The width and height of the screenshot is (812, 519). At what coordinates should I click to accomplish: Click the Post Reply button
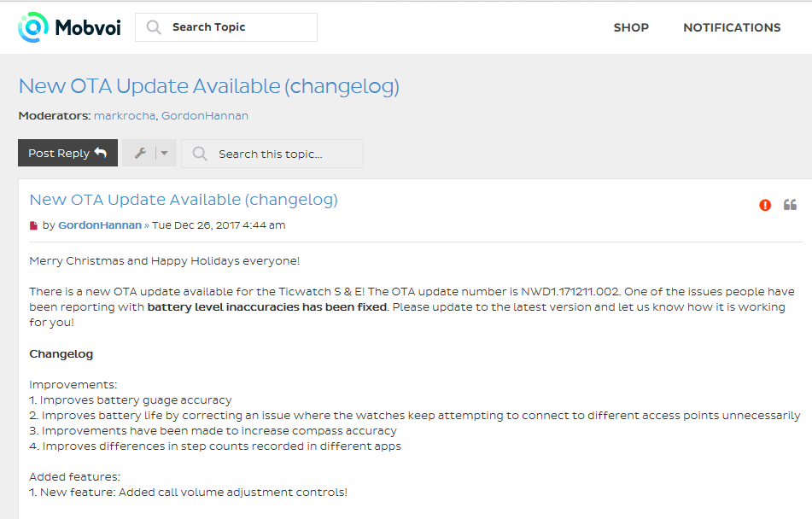[x=67, y=154]
